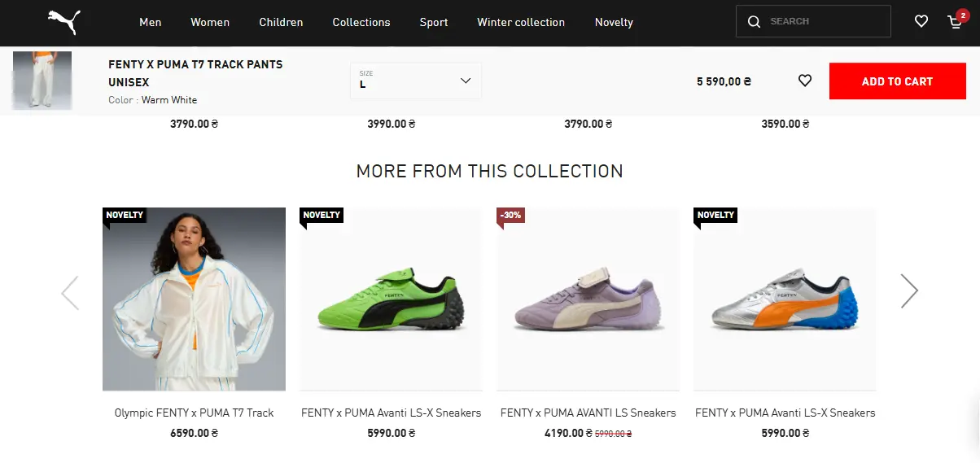This screenshot has height=463, width=980.
Task: Open the green Avanti LS-X sneaker image
Action: tap(391, 299)
